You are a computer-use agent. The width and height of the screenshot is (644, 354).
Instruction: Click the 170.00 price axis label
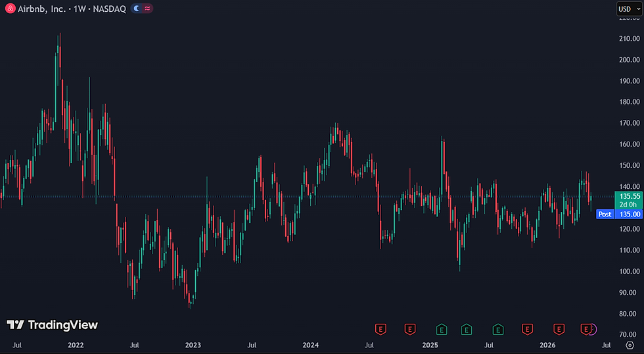[x=630, y=123]
